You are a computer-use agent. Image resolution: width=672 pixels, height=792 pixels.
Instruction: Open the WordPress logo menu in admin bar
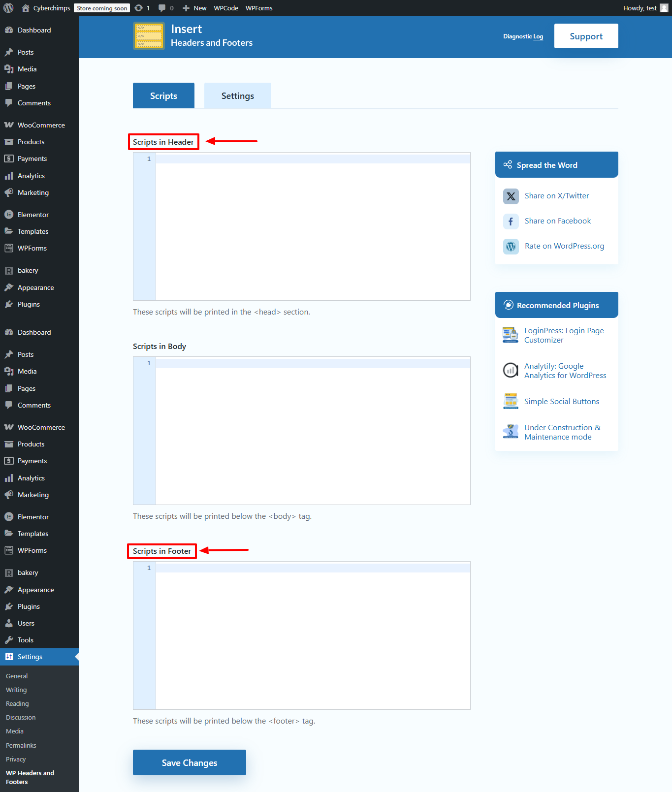click(x=8, y=8)
